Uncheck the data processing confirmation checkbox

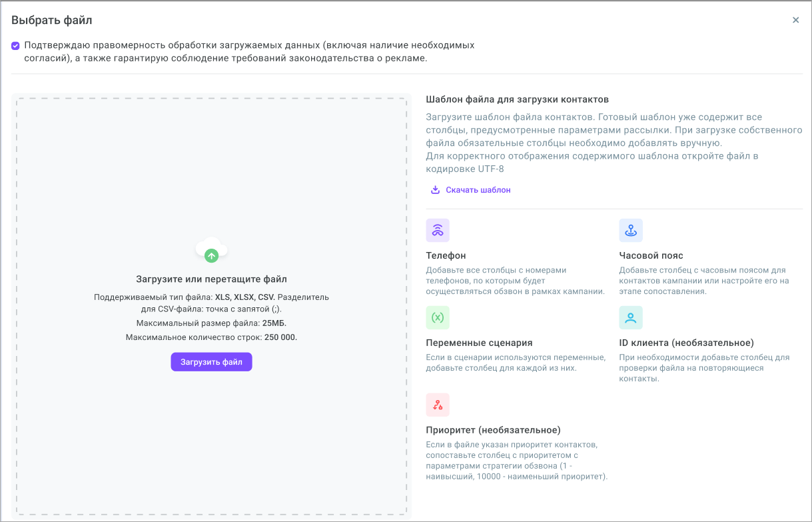15,46
